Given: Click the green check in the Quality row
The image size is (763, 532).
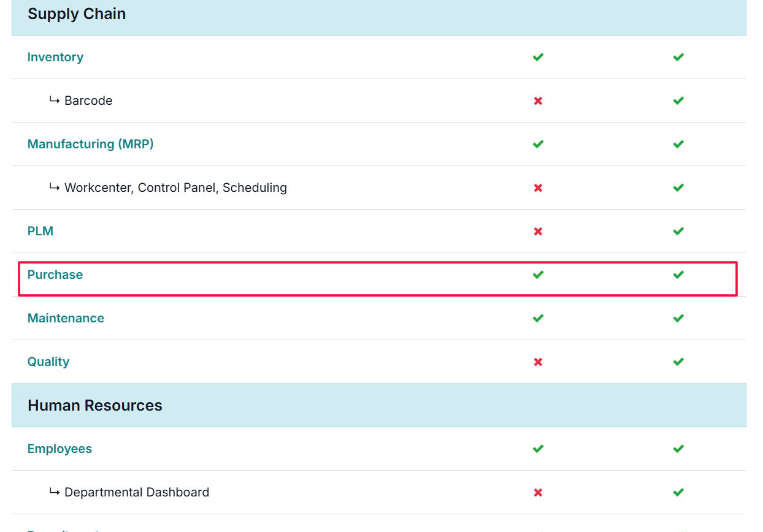Looking at the screenshot, I should coord(678,362).
